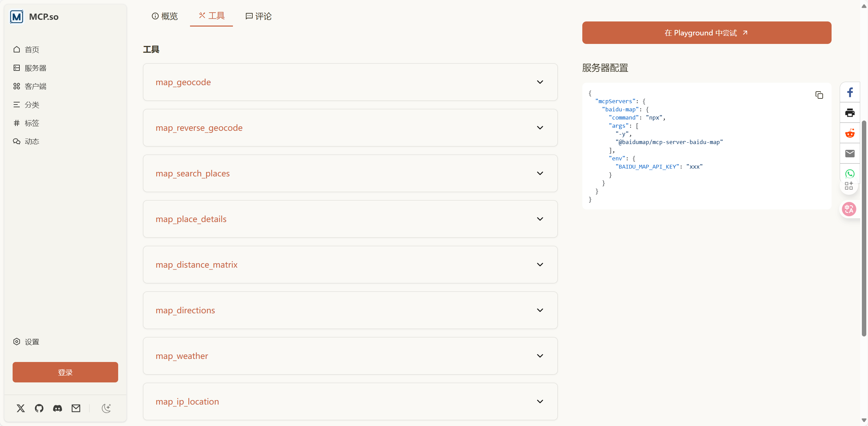
Task: Share page on Facebook
Action: pyautogui.click(x=850, y=92)
